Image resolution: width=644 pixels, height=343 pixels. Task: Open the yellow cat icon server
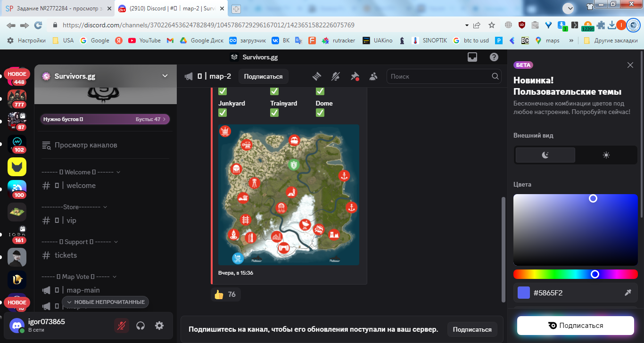[x=17, y=167]
